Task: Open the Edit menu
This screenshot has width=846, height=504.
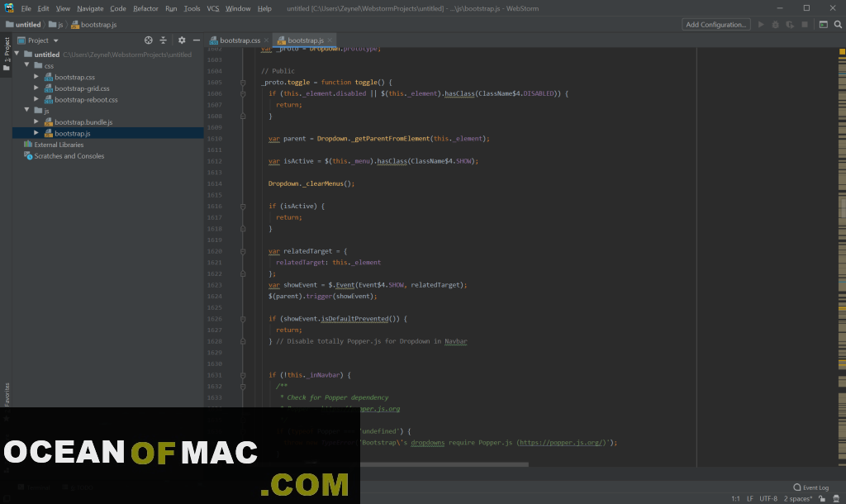Action: 43,8
